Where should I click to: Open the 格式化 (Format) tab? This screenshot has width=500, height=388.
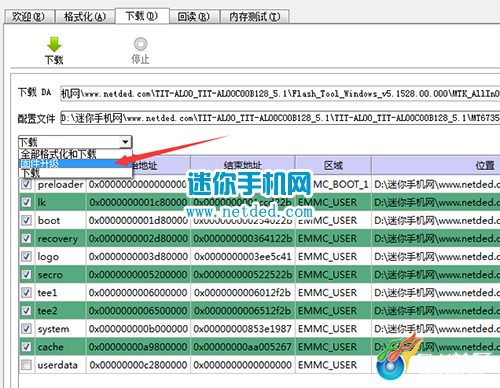[x=85, y=16]
